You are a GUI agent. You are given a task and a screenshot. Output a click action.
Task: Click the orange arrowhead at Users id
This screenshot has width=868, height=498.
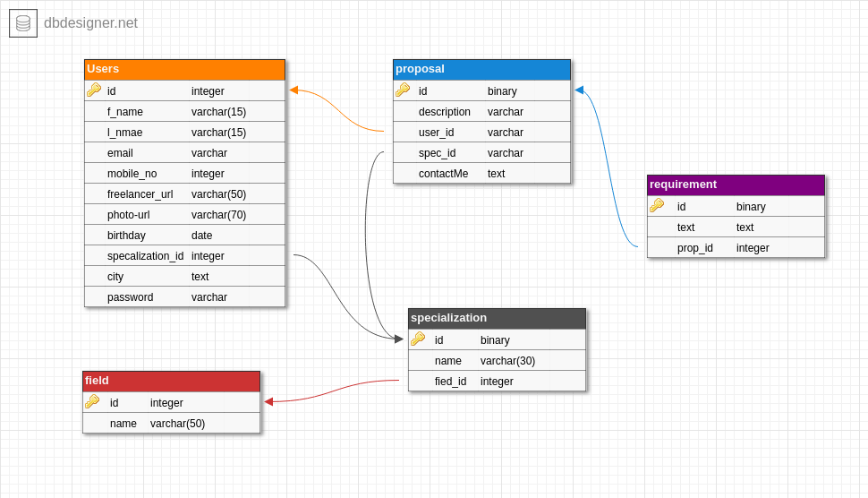(x=294, y=90)
